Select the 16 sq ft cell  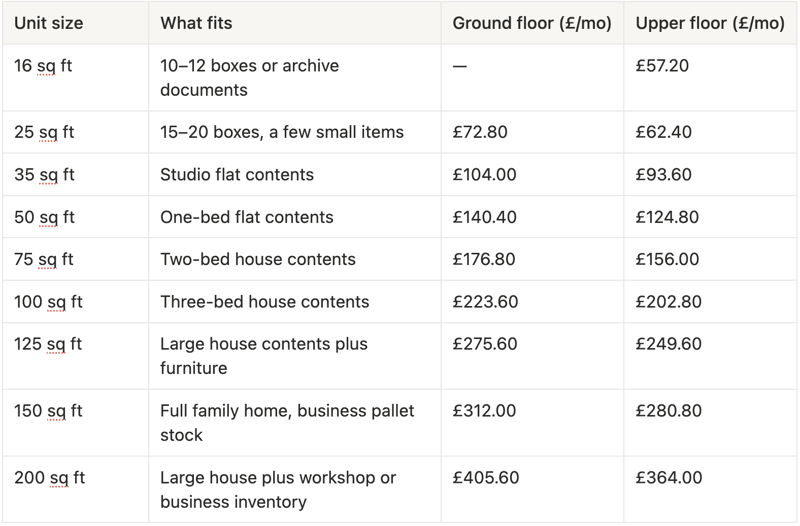pyautogui.click(x=43, y=66)
